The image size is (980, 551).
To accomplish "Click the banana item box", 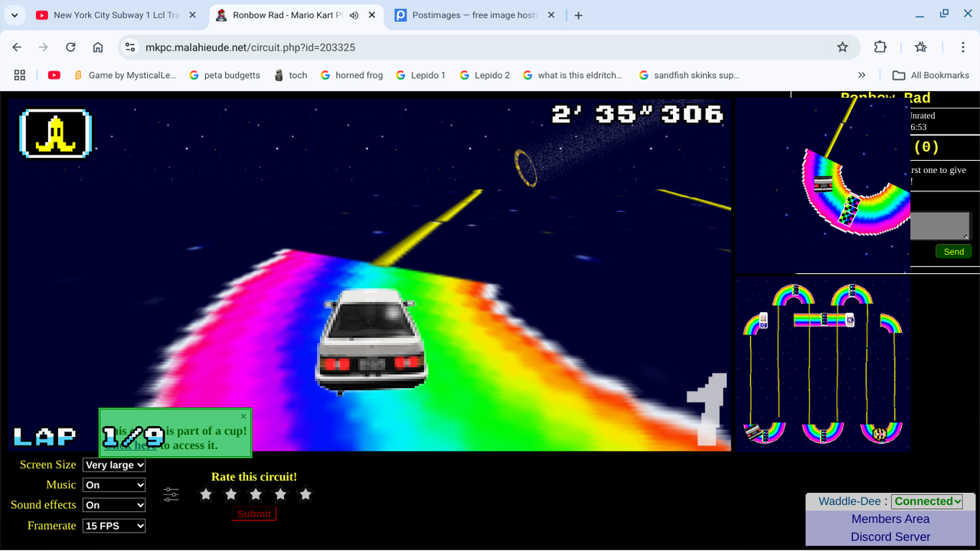I will point(55,133).
